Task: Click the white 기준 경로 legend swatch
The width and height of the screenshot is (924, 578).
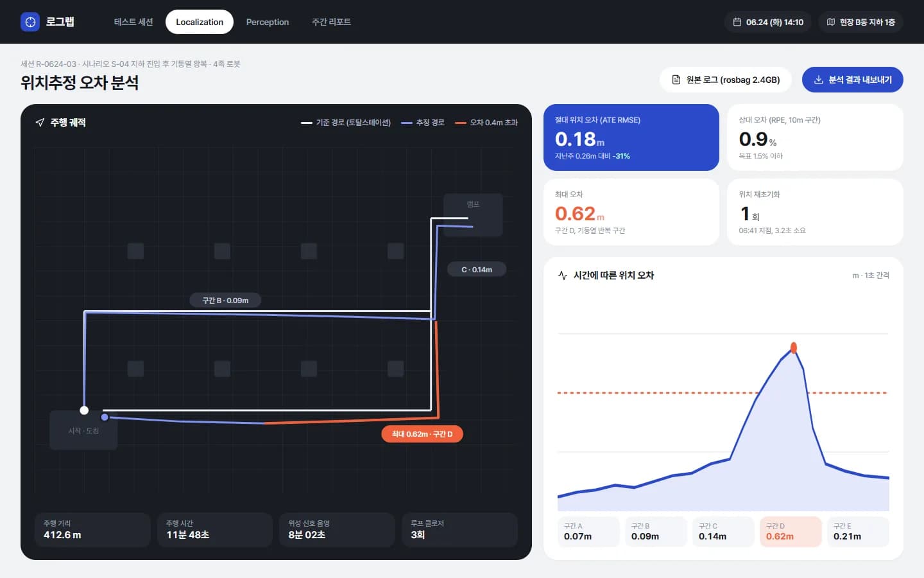Action: [x=306, y=123]
